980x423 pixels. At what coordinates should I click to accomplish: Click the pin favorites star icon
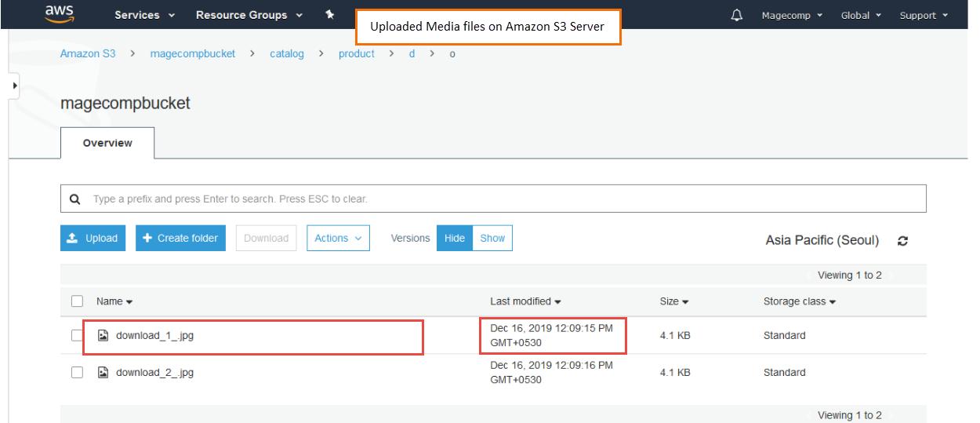pos(330,15)
